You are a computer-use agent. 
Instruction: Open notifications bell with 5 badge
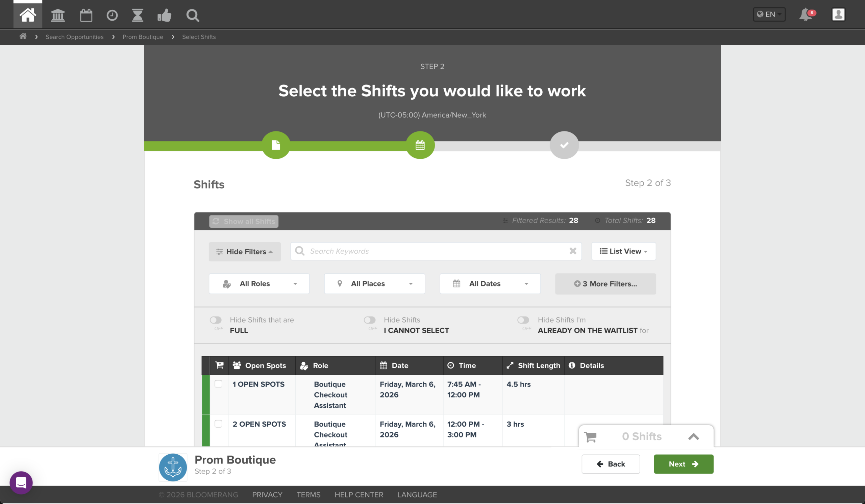[806, 15]
